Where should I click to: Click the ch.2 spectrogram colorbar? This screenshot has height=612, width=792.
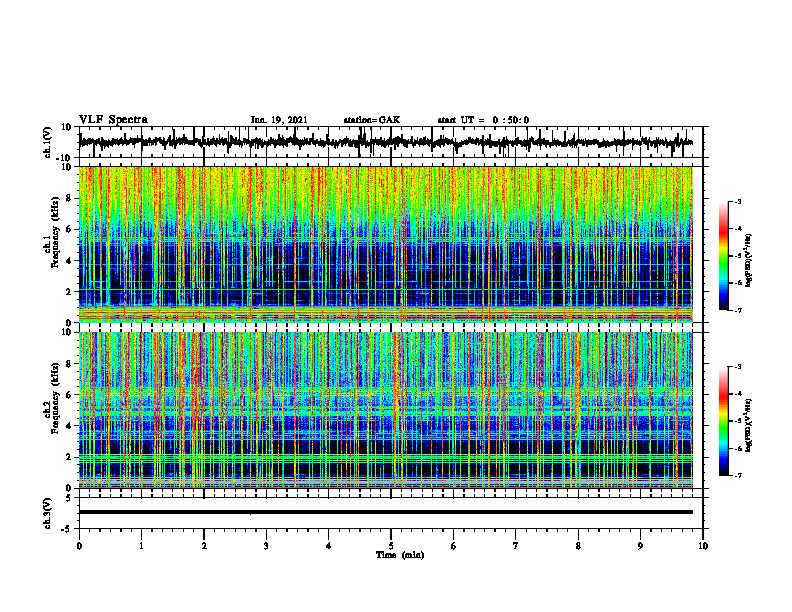click(723, 421)
